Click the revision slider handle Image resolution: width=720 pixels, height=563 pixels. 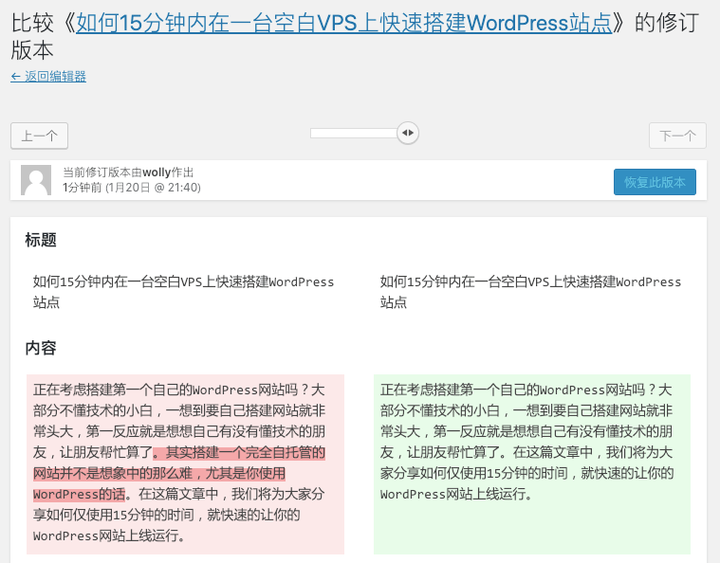click(408, 133)
